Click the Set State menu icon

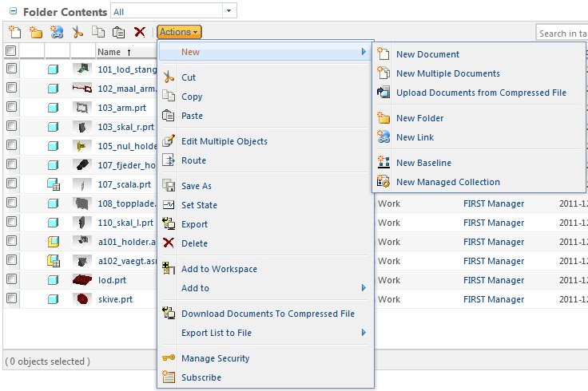169,205
